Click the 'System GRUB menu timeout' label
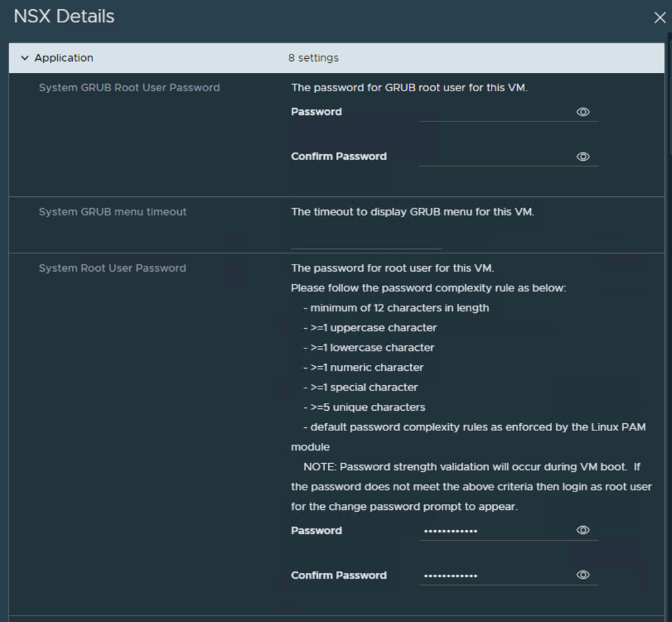The image size is (672, 622). coord(113,212)
